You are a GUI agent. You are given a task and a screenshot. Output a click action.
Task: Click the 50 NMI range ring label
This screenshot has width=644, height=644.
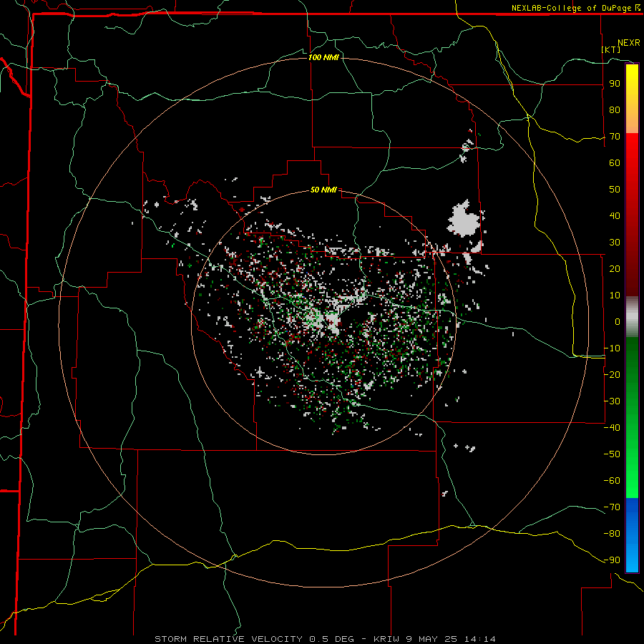click(x=323, y=190)
